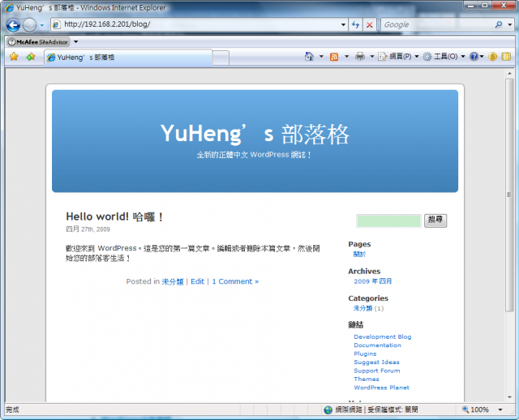
Task: Click the Internet zone globe status icon
Action: pyautogui.click(x=328, y=409)
